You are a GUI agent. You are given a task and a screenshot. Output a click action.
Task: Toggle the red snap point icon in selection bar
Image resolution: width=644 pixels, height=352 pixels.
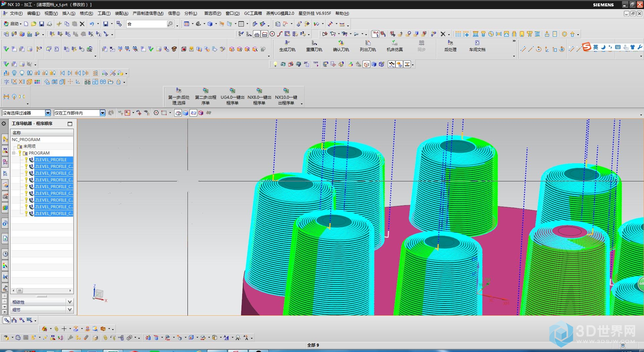[x=127, y=113]
